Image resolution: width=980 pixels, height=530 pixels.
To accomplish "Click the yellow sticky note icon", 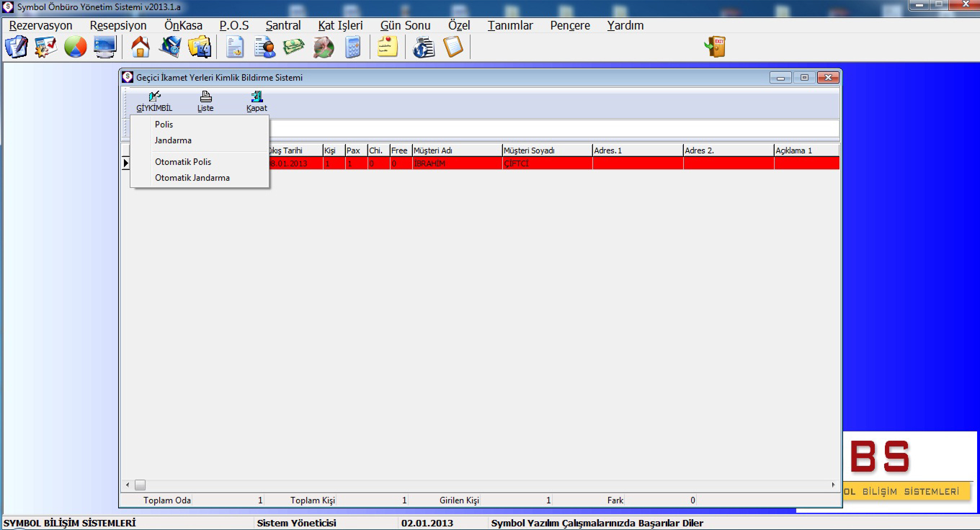I will click(388, 47).
